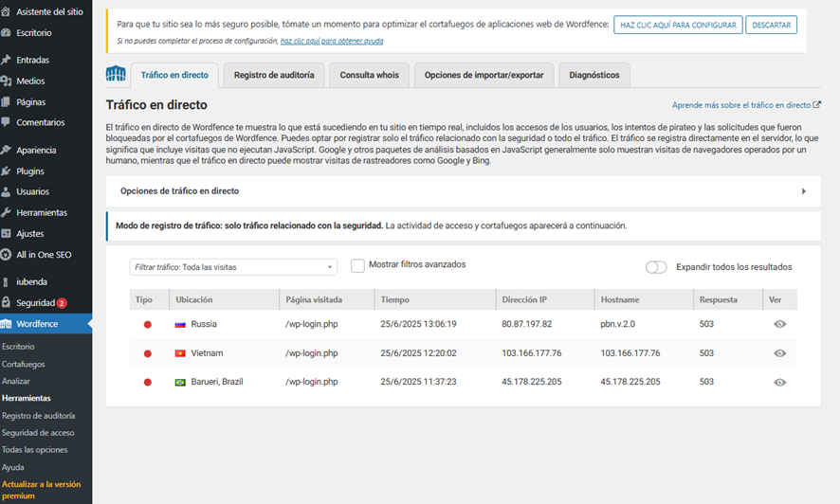Click the Comentarios speech bubble icon
This screenshot has height=504, width=840.
pos(6,122)
